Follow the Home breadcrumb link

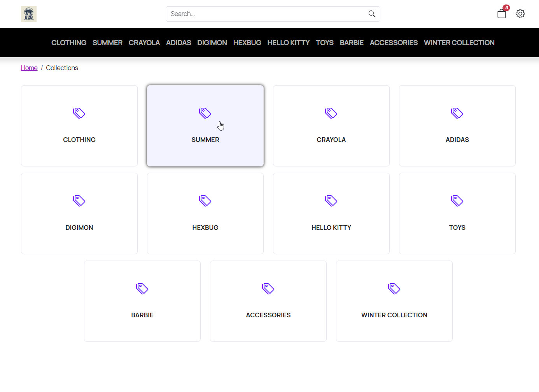(x=29, y=68)
